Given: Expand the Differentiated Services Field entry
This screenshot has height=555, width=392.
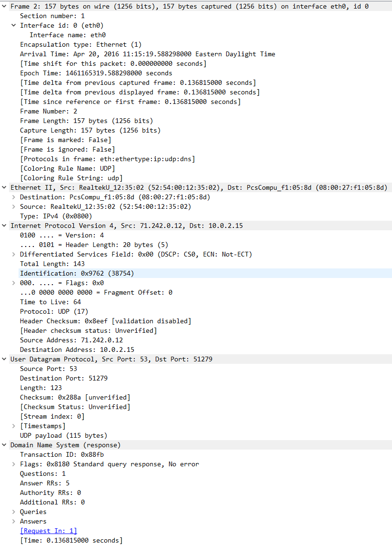Looking at the screenshot, I should tap(13, 254).
